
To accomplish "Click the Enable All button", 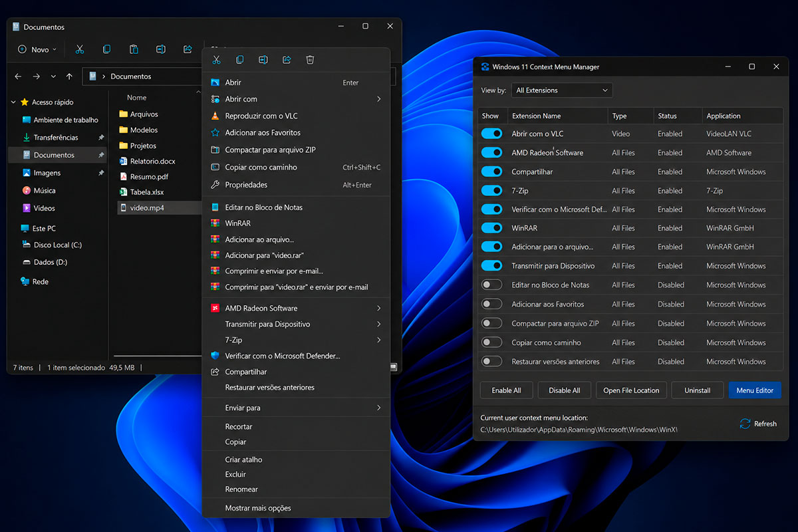I will click(506, 390).
